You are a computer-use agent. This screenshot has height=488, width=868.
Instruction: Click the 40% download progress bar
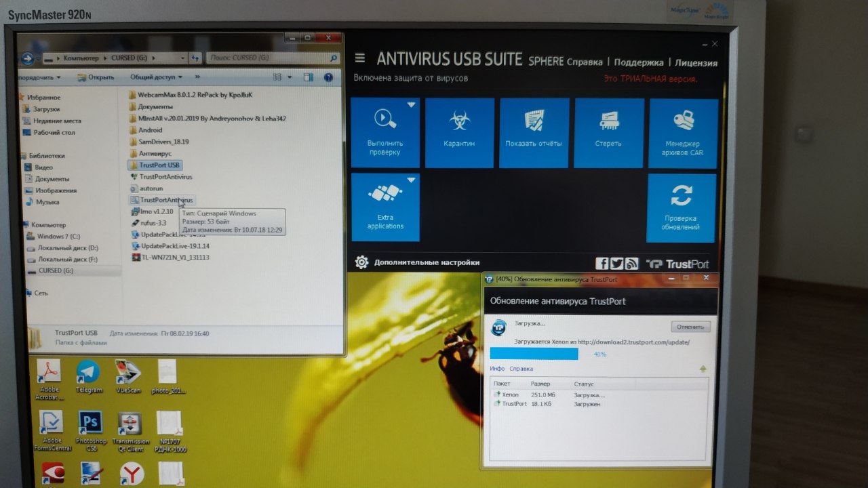[534, 354]
